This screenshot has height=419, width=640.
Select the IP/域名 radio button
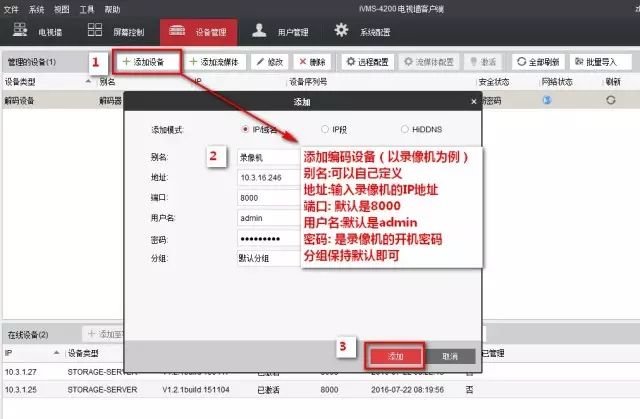tap(247, 130)
